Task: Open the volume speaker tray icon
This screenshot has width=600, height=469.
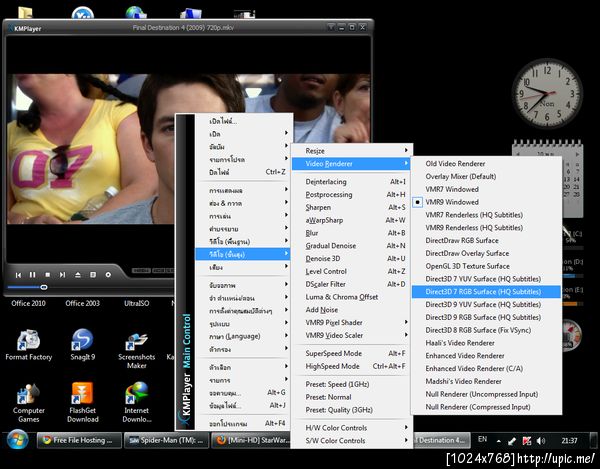Action: (x=541, y=441)
